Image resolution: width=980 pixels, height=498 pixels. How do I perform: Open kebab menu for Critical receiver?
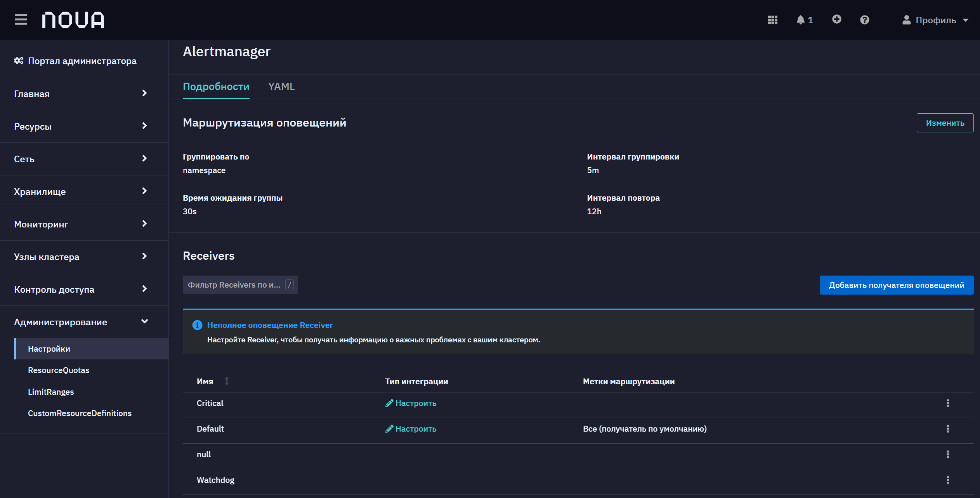(x=947, y=403)
